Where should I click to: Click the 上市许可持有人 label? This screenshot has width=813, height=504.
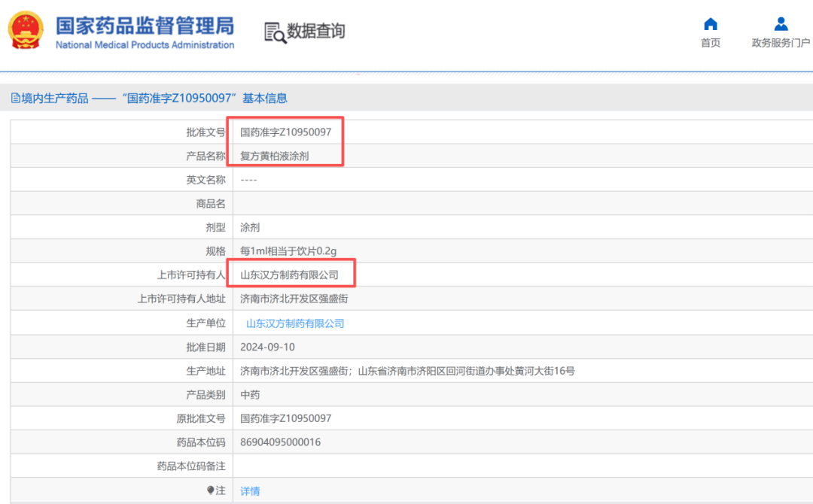(x=191, y=275)
